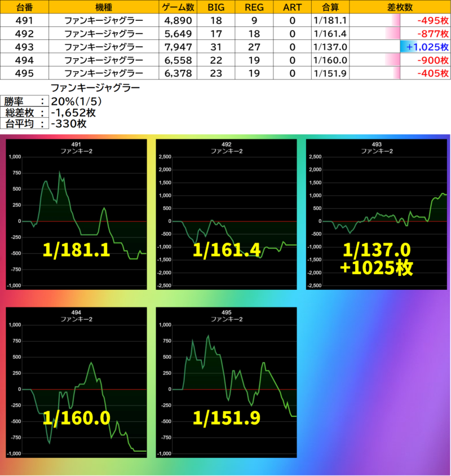Click the ART column header
451x476 pixels.
(292, 7)
